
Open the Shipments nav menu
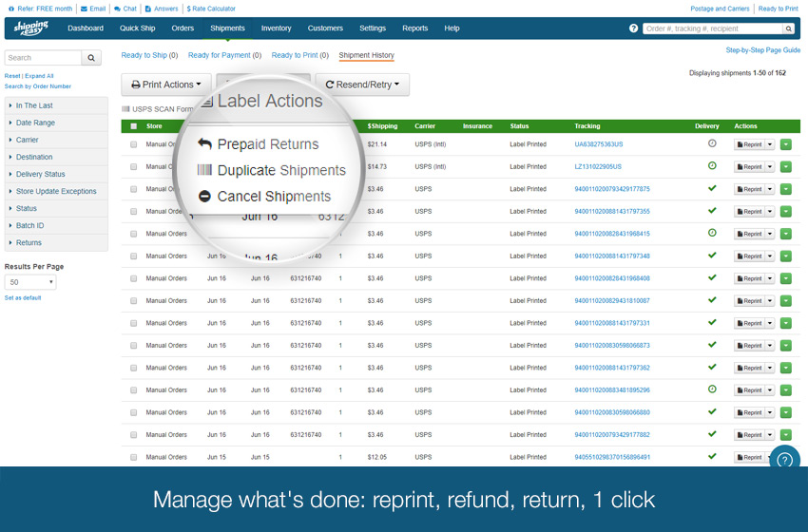pyautogui.click(x=227, y=28)
